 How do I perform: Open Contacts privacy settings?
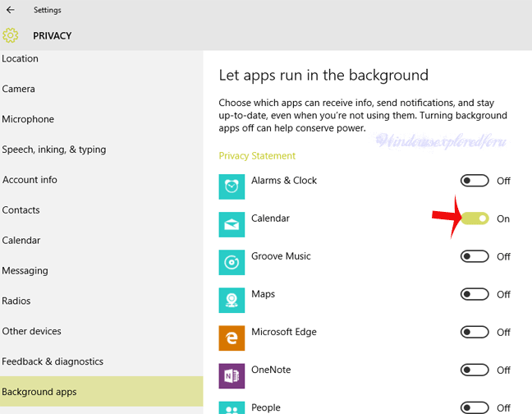tap(102, 210)
